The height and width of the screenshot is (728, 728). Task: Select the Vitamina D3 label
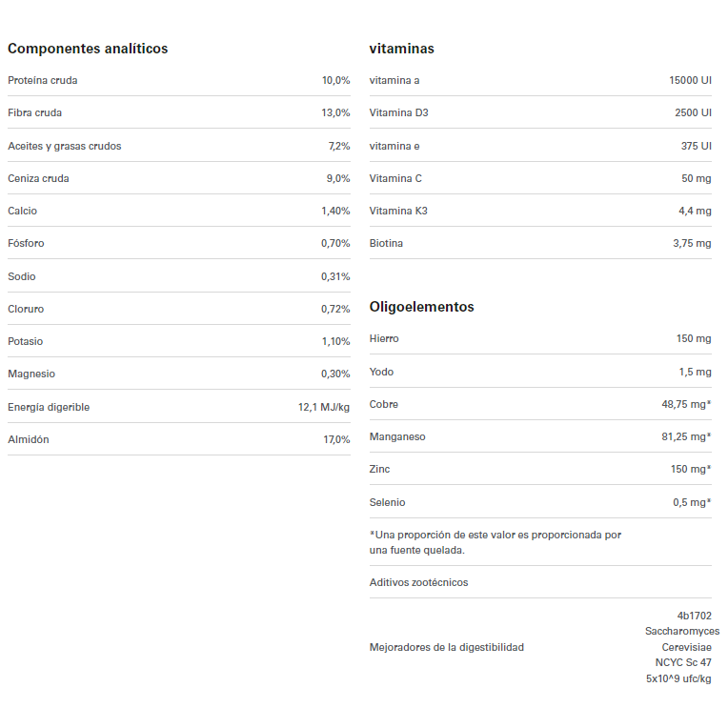(x=399, y=112)
